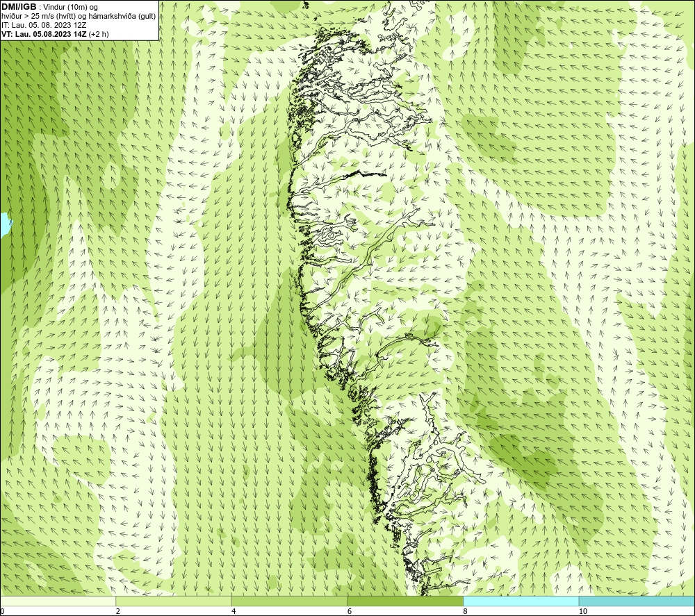Viewport: 695px width, 616px height.
Task: Click the 6–8 m/s dark green legend swatch
Action: click(405, 601)
